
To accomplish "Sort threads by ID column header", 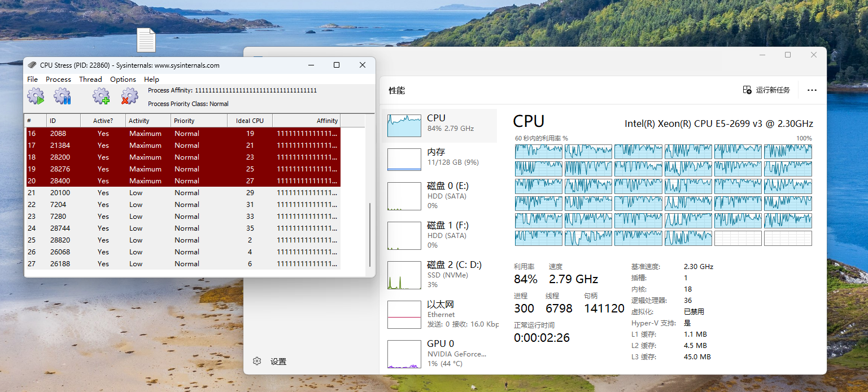I will click(x=63, y=121).
